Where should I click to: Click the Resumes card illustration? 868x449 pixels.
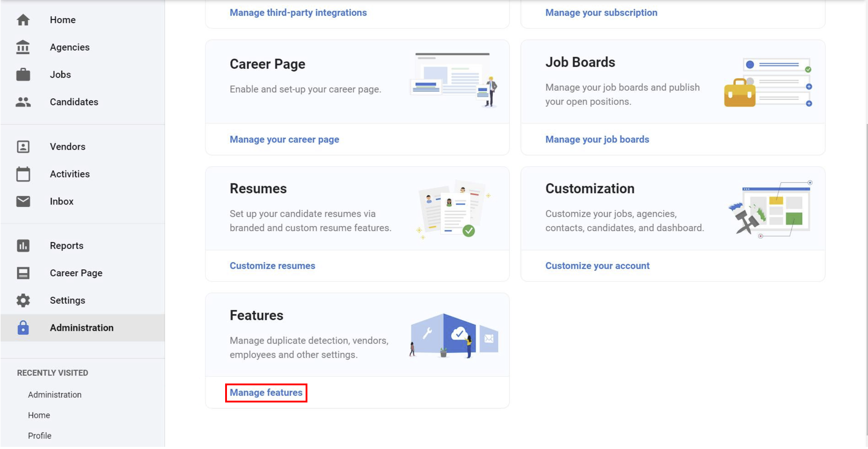pos(454,210)
